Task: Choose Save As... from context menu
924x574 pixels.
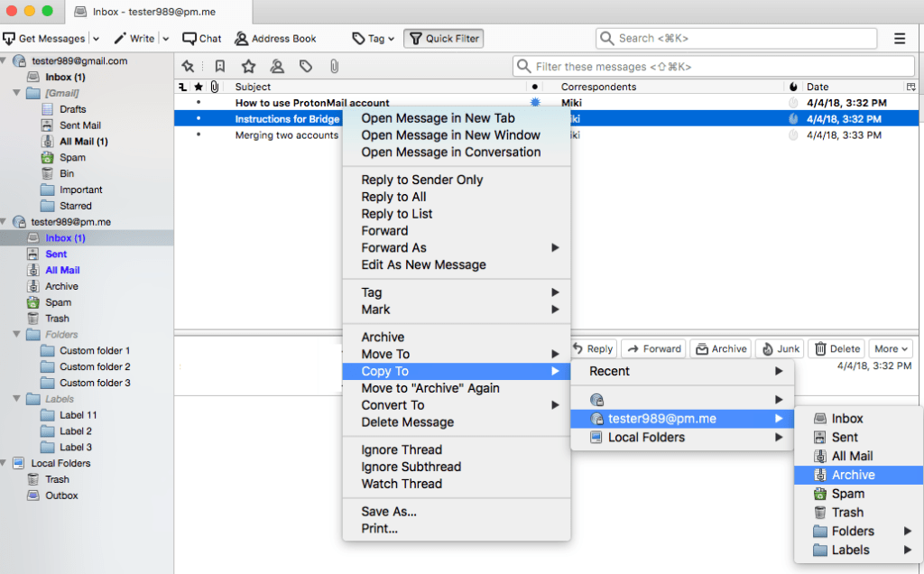Action: coord(388,512)
